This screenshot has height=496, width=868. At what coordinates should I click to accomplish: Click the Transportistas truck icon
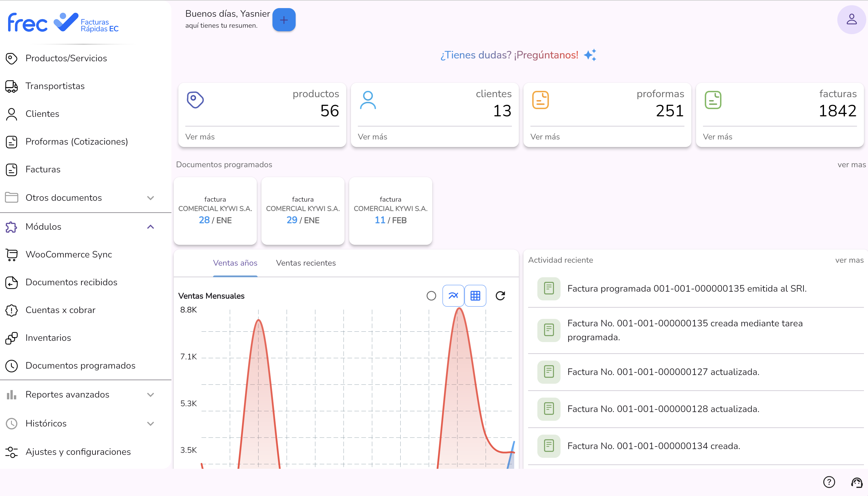point(12,86)
